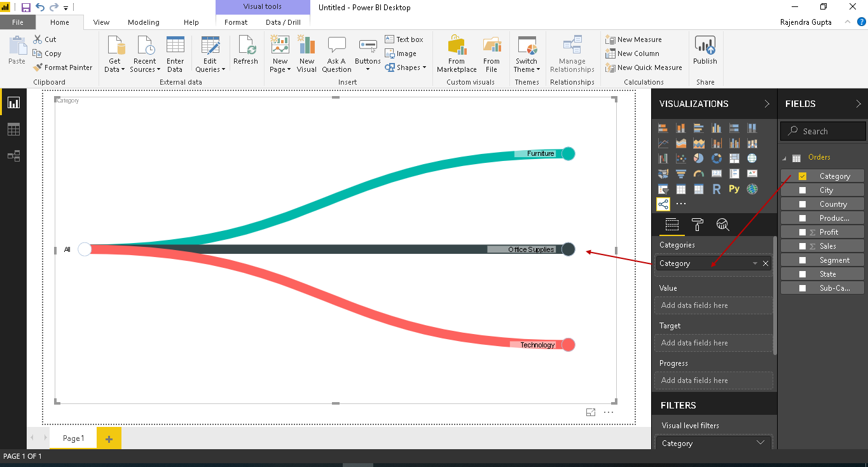
Task: Open the Data / Drill tab
Action: pos(283,22)
